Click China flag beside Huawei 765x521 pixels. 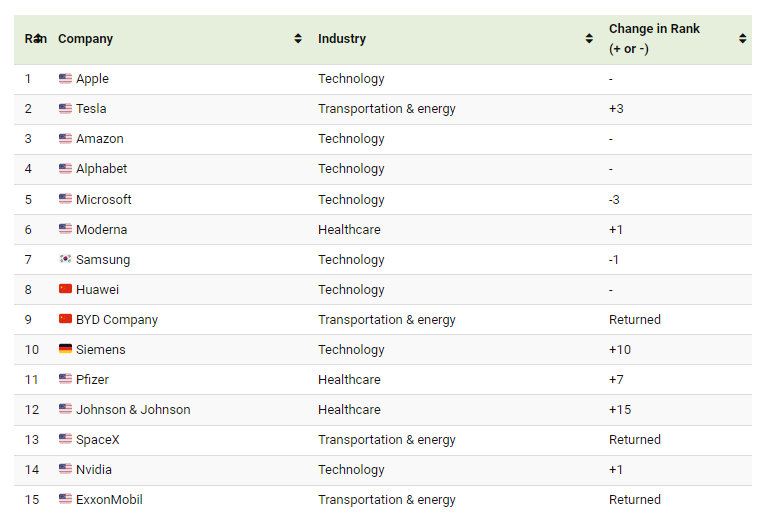tap(65, 290)
